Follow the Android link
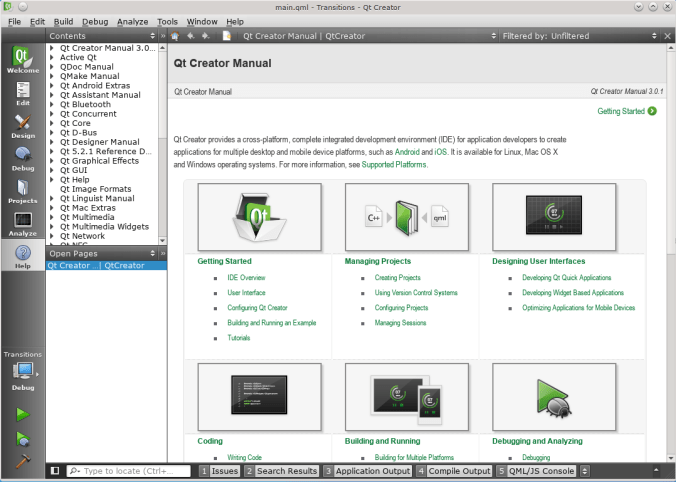 [x=407, y=152]
